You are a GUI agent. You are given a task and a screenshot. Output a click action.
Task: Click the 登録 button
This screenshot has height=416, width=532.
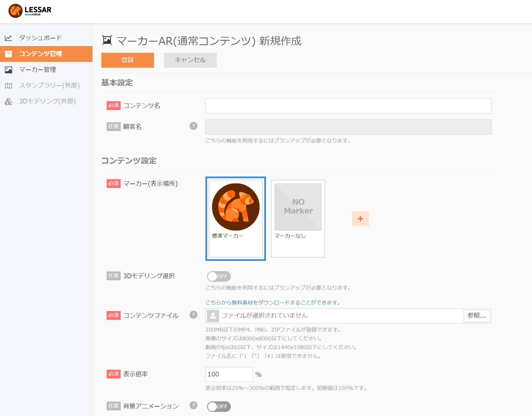tap(128, 60)
